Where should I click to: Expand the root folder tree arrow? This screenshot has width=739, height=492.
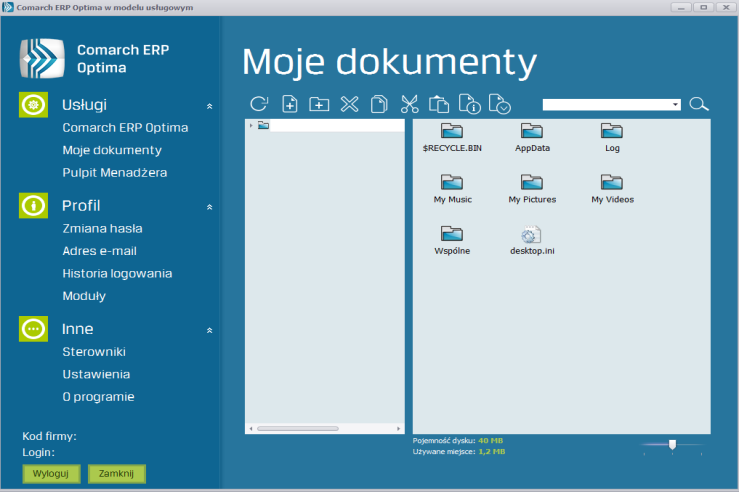pyautogui.click(x=251, y=125)
